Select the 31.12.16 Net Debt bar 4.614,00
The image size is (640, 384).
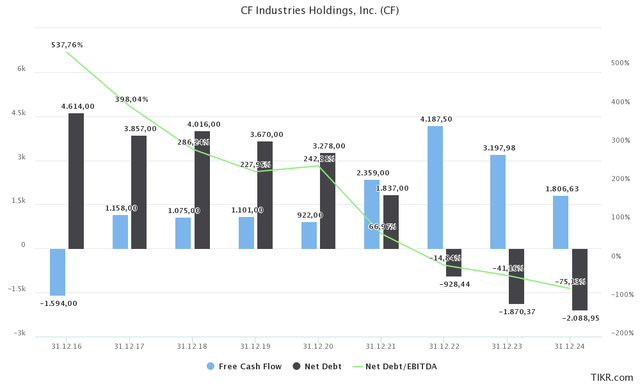[76, 181]
